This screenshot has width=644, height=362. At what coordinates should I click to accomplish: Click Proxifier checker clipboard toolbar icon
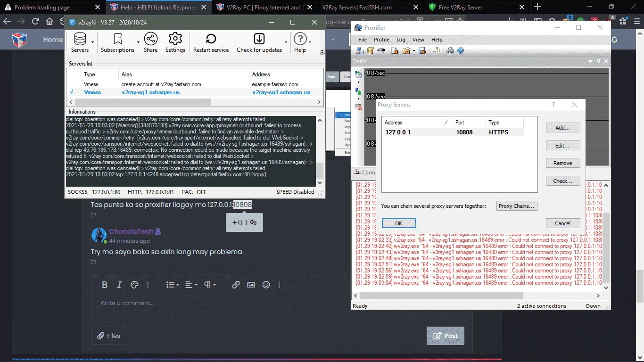(x=436, y=51)
